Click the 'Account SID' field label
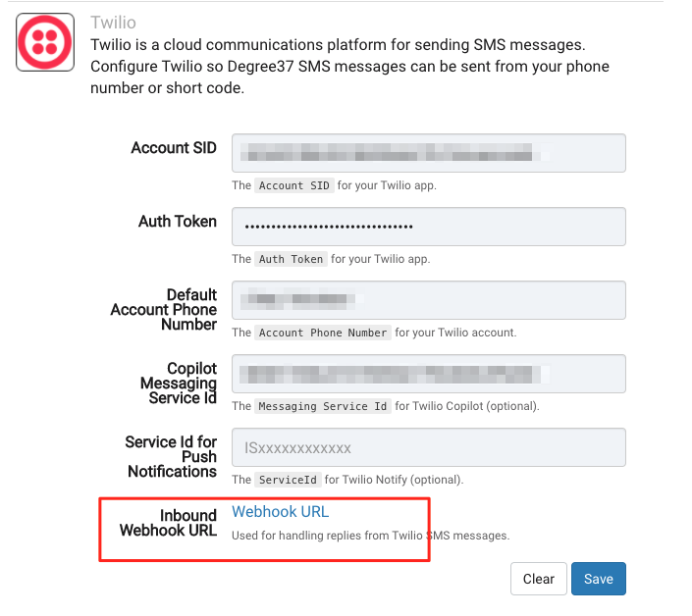This screenshot has height=616, width=692. [174, 148]
